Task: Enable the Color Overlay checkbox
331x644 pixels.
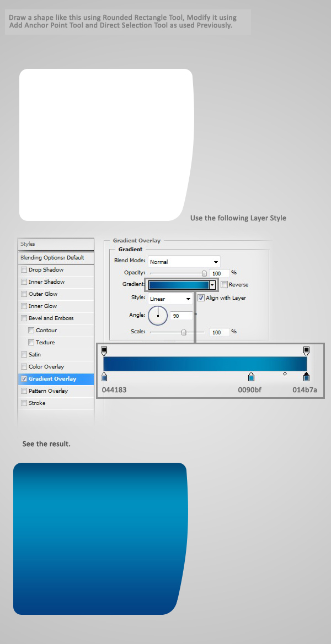Action: [24, 367]
